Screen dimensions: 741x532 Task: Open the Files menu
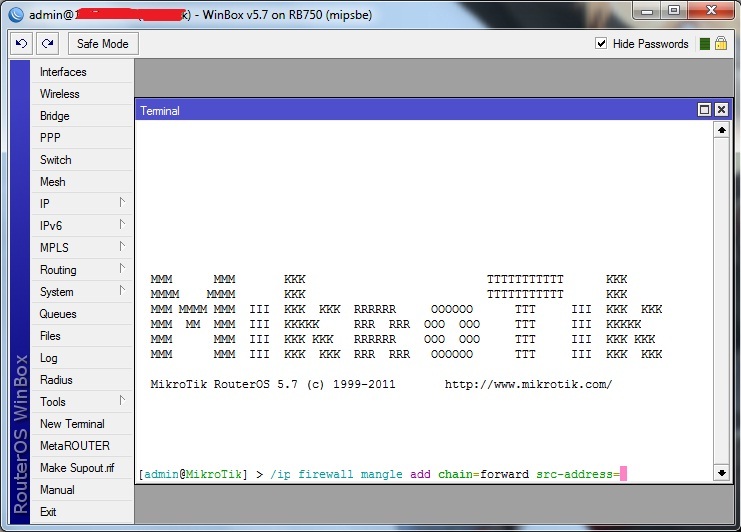[x=81, y=336]
